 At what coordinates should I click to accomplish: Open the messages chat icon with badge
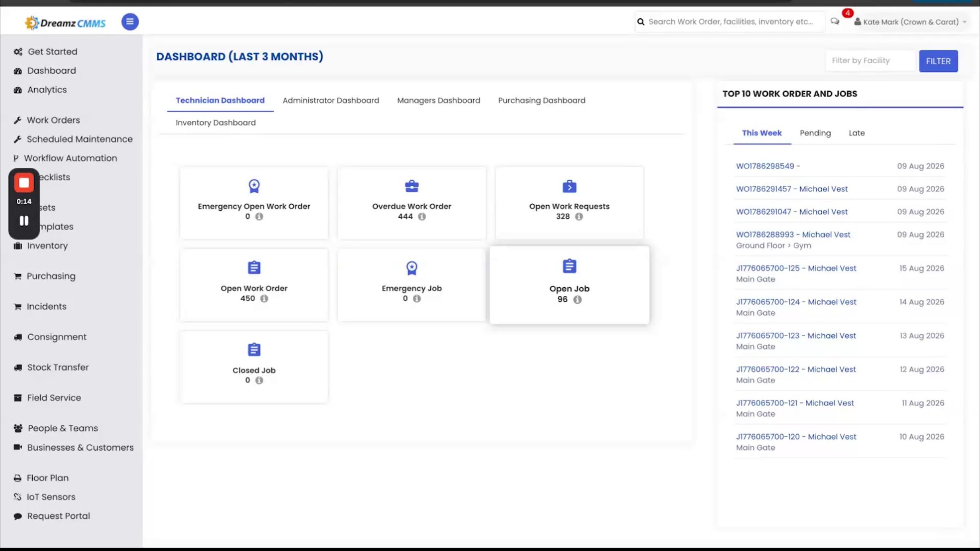pos(835,21)
